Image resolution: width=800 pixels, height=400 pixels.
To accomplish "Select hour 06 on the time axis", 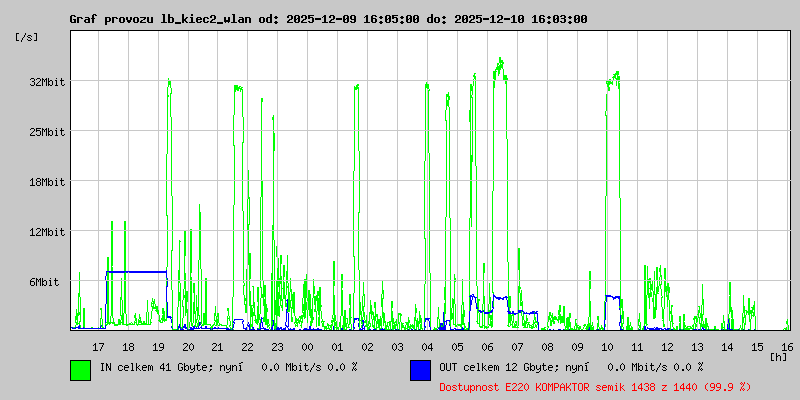I will (487, 346).
